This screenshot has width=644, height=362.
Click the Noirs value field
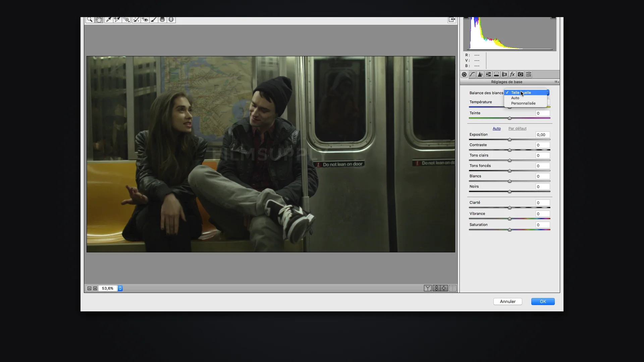pyautogui.click(x=543, y=187)
